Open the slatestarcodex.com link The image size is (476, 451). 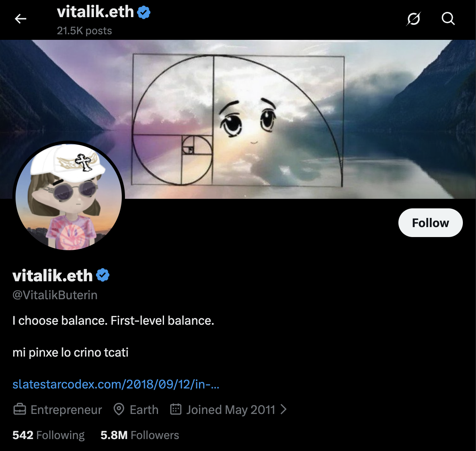pos(116,384)
